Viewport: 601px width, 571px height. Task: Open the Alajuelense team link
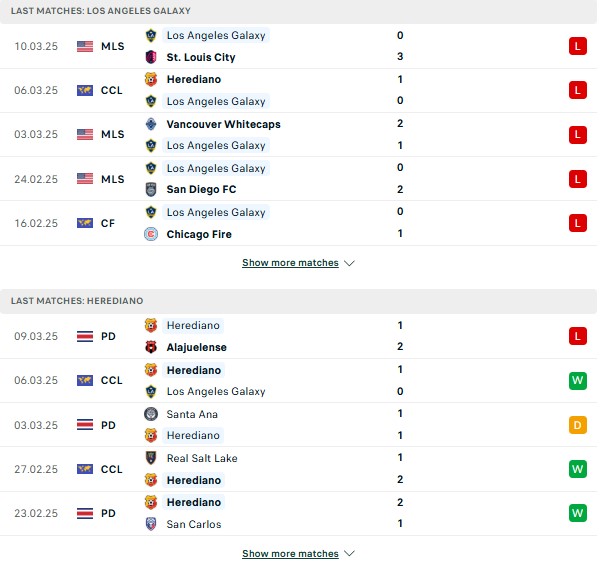pos(197,347)
